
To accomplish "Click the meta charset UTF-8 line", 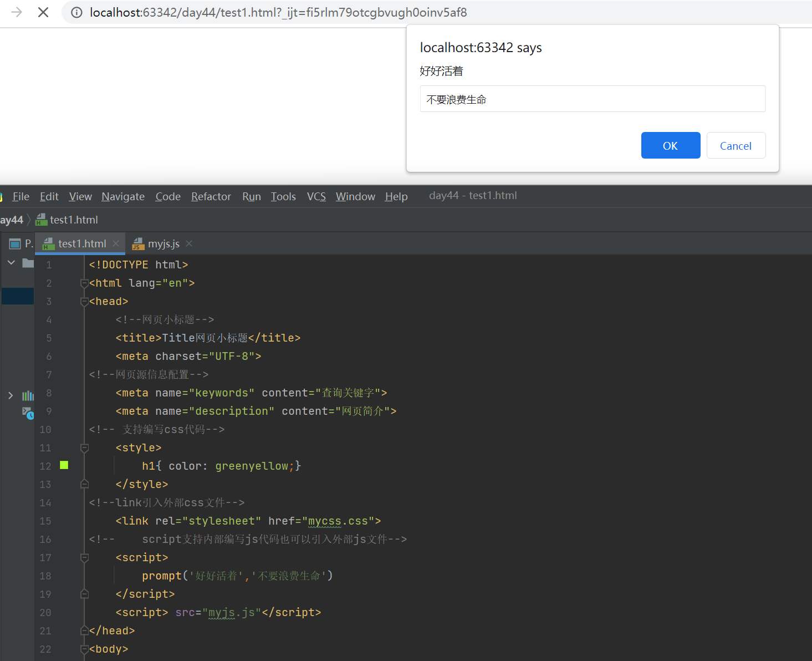I will pyautogui.click(x=188, y=356).
